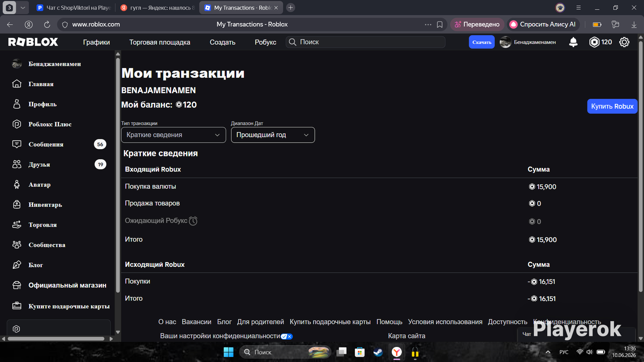Open the settings gear in Roblox header
Viewport: 644px width, 362px height.
[x=624, y=42]
